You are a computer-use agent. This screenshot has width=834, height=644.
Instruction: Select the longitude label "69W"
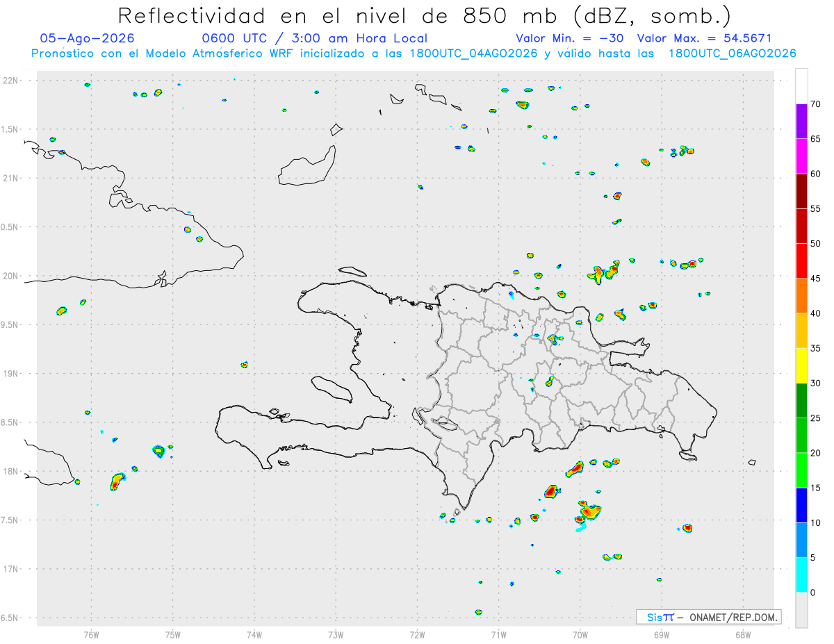662,634
